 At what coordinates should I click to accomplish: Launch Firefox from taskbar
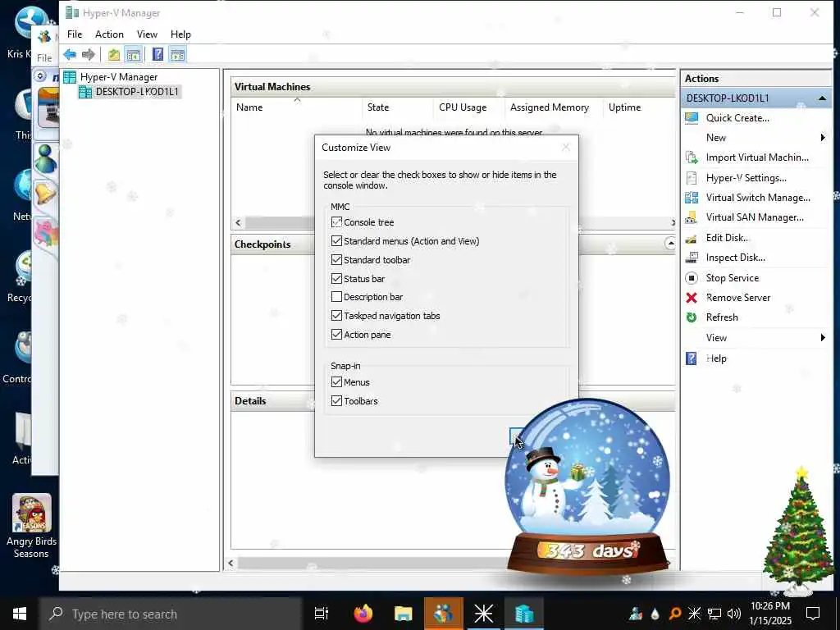(x=363, y=614)
